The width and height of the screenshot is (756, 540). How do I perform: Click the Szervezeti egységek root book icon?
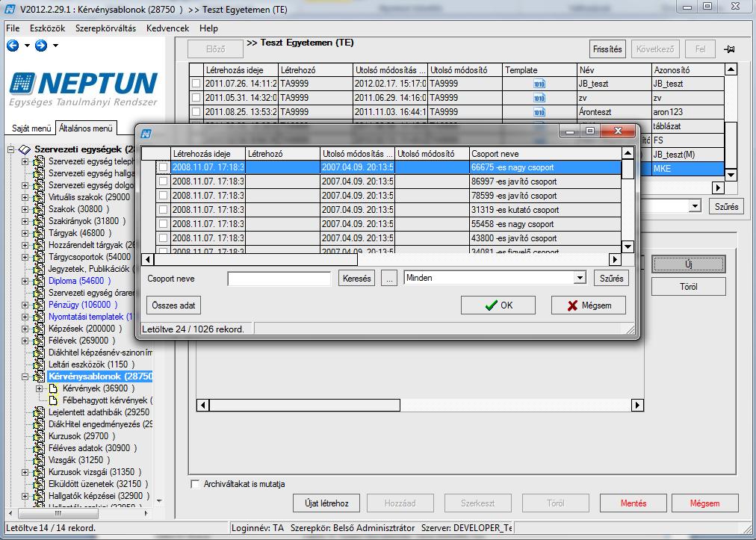tap(24, 149)
